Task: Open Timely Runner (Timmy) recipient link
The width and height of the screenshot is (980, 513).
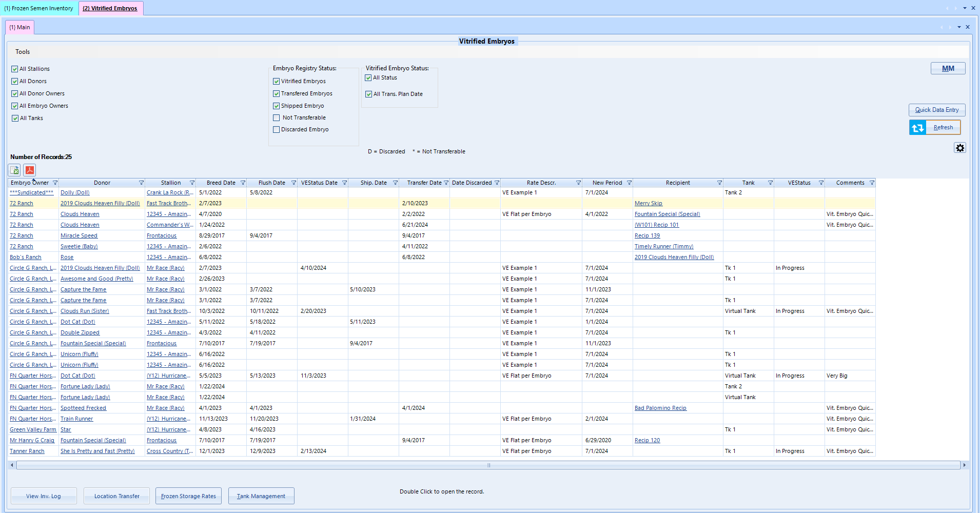Action: click(664, 246)
